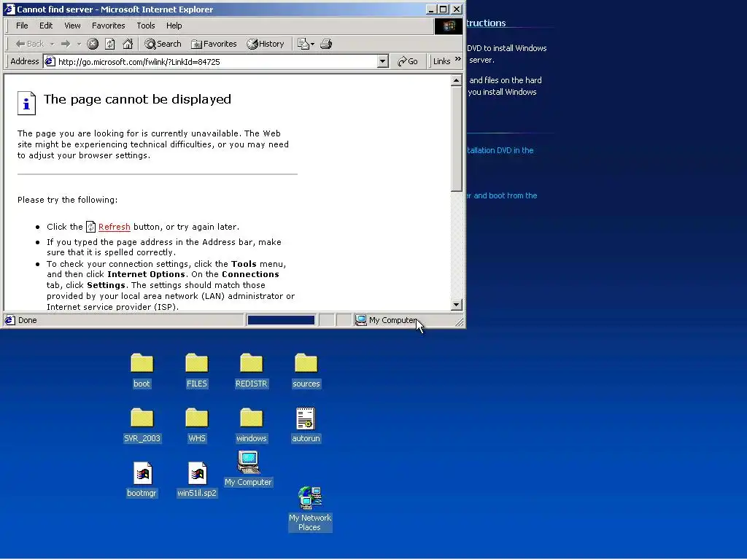Open the Search toolbar button
The width and height of the screenshot is (747, 560).
[x=163, y=44]
